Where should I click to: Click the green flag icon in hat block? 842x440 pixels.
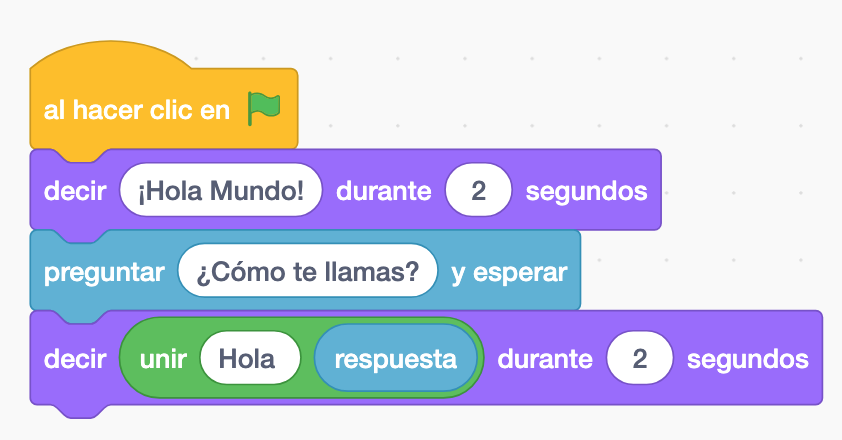264,108
